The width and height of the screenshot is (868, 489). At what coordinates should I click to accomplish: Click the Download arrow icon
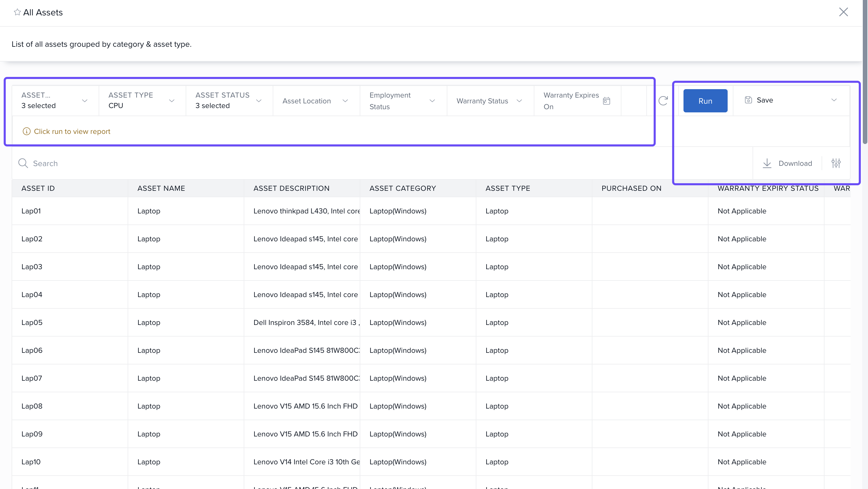point(767,163)
